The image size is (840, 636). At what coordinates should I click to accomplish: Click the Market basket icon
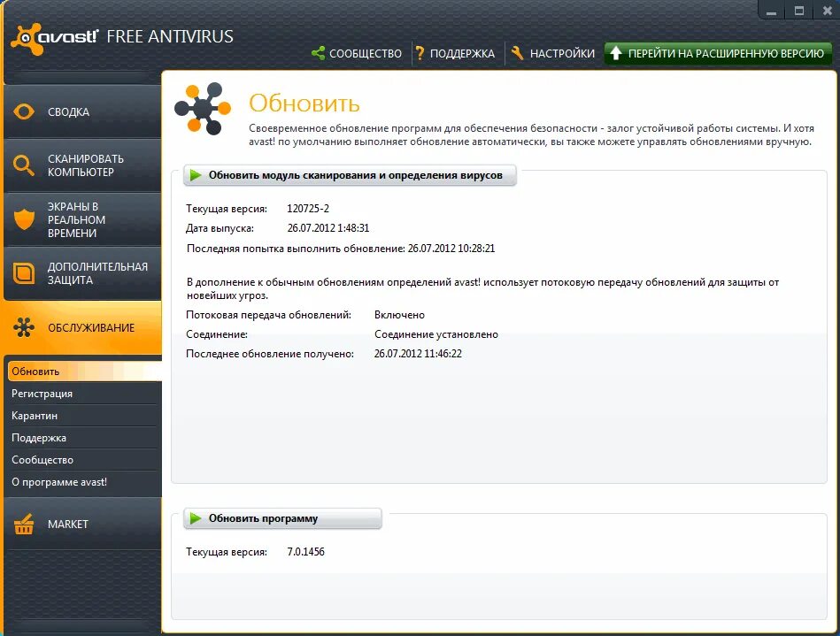pos(24,525)
